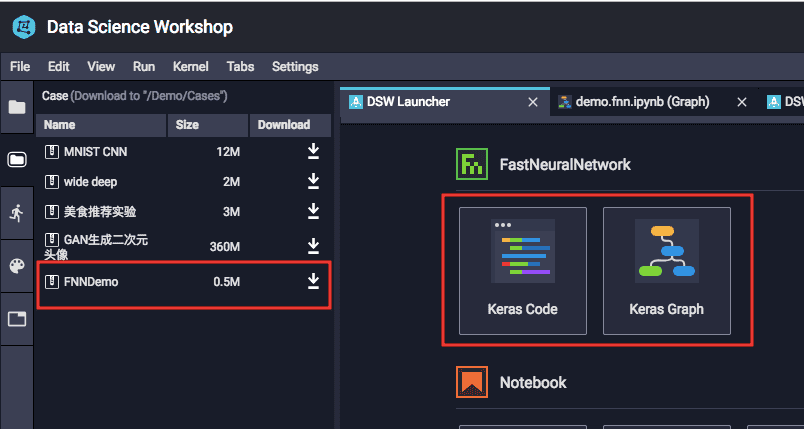Open the Kernel menu
The image size is (804, 429).
pyautogui.click(x=191, y=67)
